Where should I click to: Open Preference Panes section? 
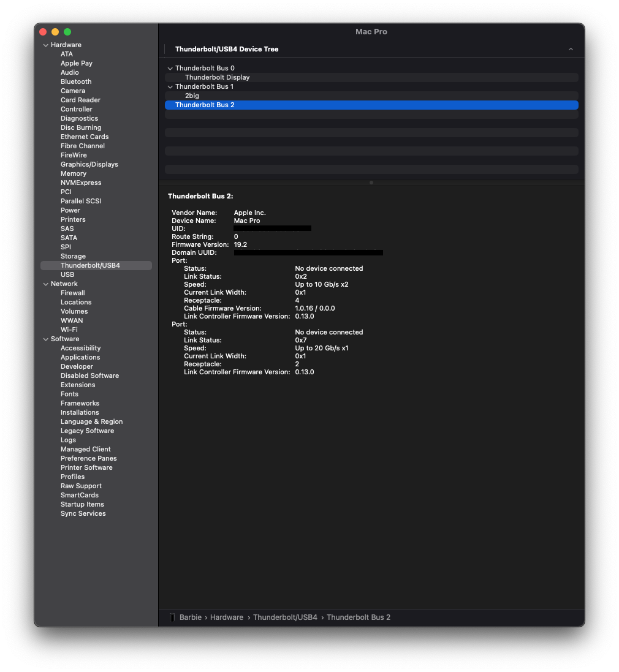point(88,459)
